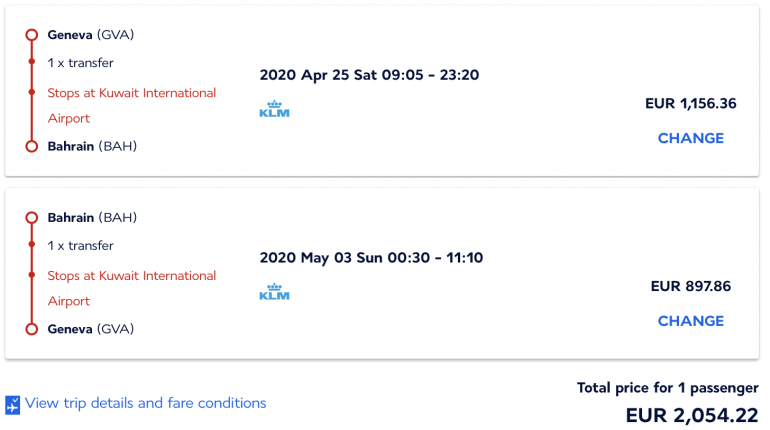Screen dimensions: 770x430
Task: Select the Geneva arrival circle in the return card
Action: point(31,329)
